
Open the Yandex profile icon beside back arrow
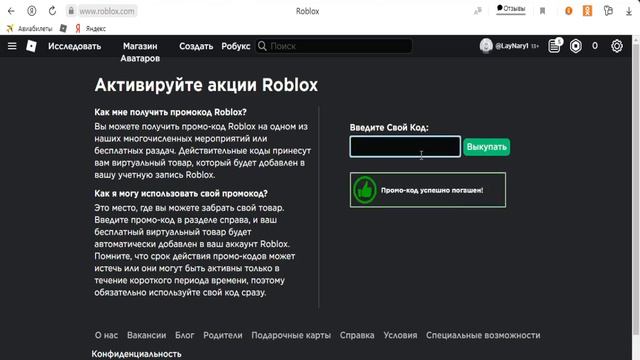[x=31, y=11]
